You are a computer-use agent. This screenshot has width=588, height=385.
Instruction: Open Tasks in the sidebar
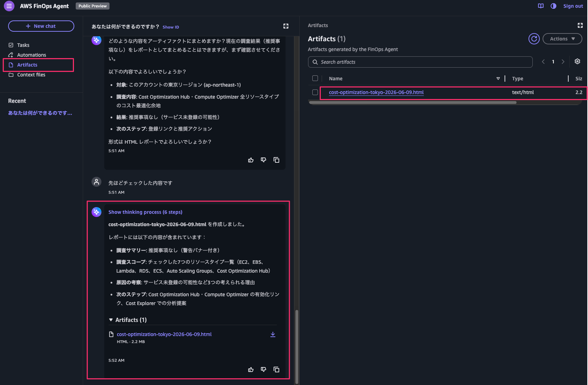click(x=23, y=45)
